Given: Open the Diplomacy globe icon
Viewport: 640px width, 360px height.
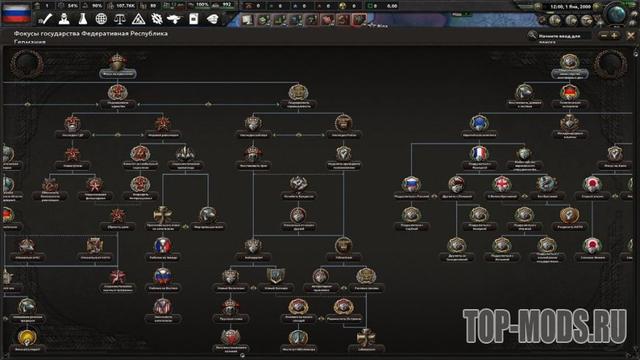Looking at the screenshot, I should (101, 19).
